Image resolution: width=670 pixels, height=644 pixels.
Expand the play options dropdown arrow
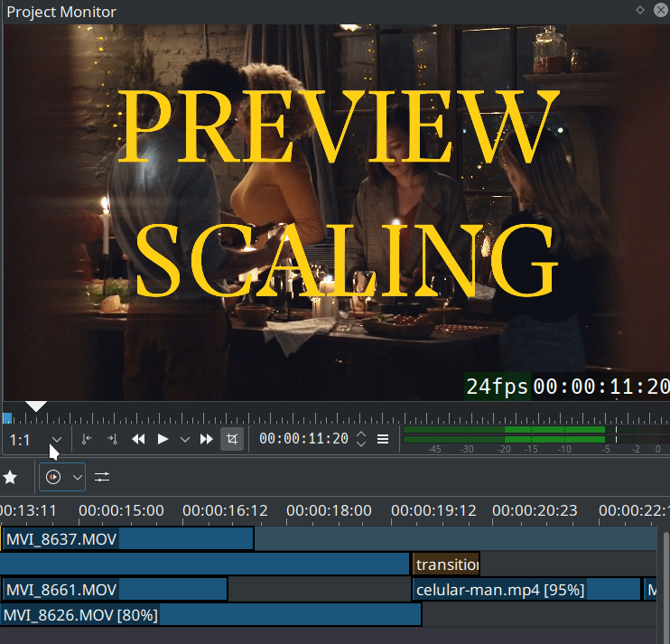(184, 440)
